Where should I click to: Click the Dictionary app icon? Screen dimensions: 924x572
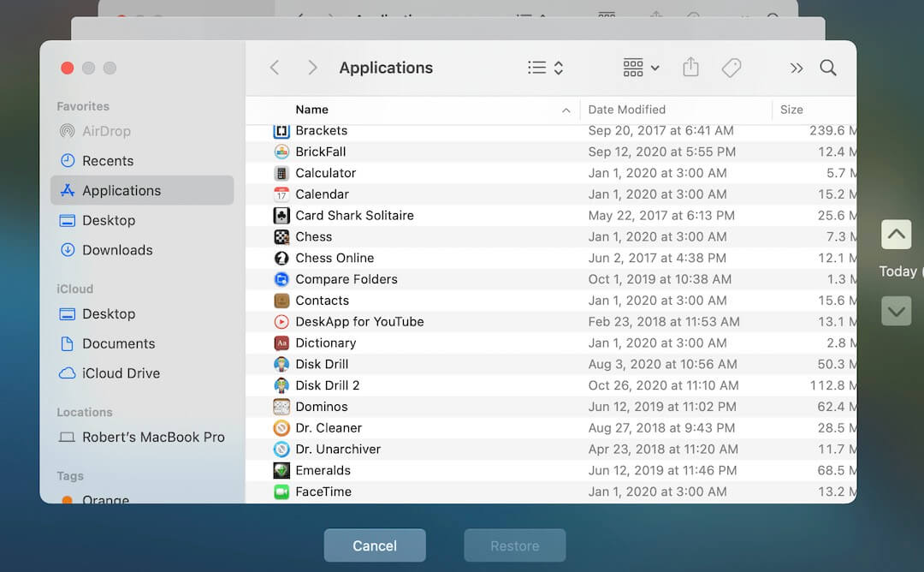click(x=281, y=343)
